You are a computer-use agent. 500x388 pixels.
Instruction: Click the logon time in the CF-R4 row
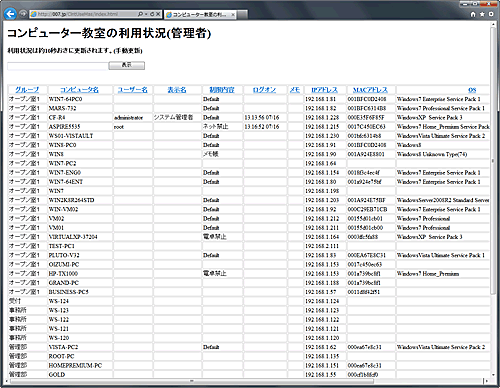click(262, 117)
